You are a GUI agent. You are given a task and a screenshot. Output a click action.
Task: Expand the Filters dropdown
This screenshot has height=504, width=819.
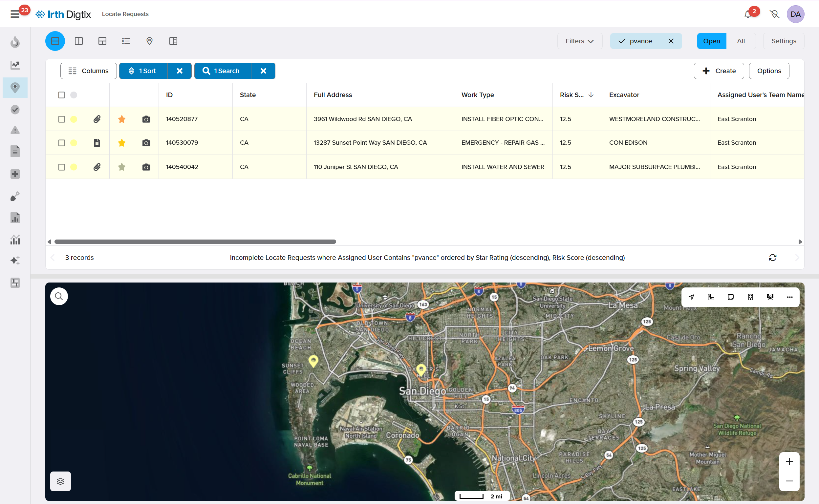[580, 41]
